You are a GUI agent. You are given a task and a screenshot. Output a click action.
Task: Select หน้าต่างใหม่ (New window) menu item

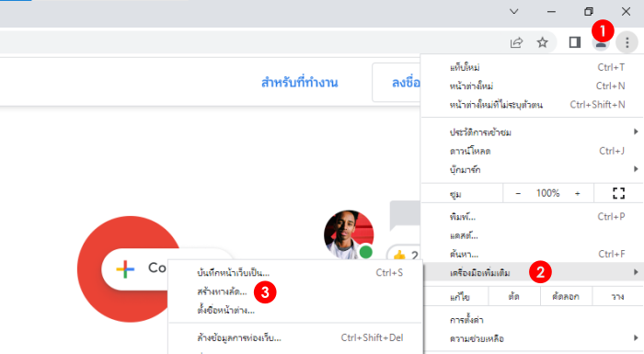(533, 86)
